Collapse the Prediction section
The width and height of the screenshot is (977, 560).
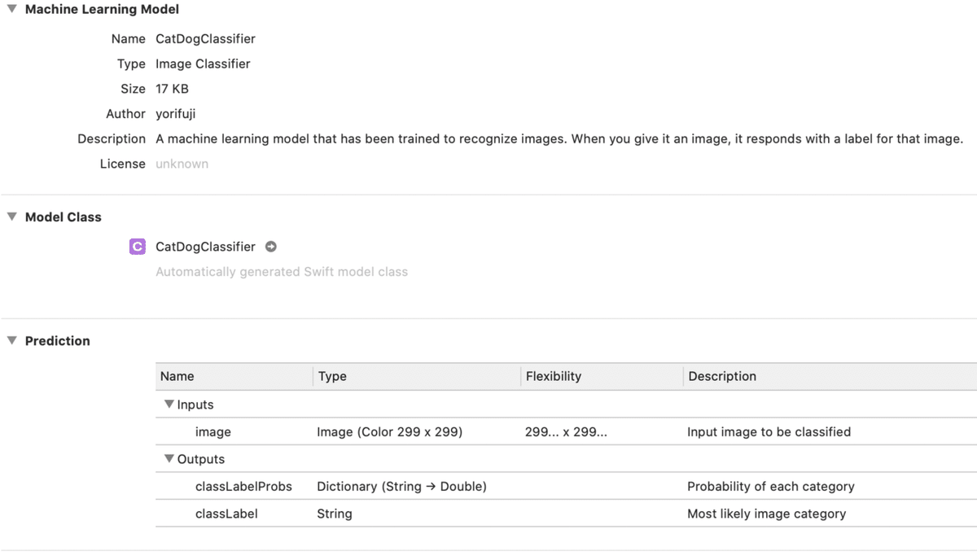12,340
